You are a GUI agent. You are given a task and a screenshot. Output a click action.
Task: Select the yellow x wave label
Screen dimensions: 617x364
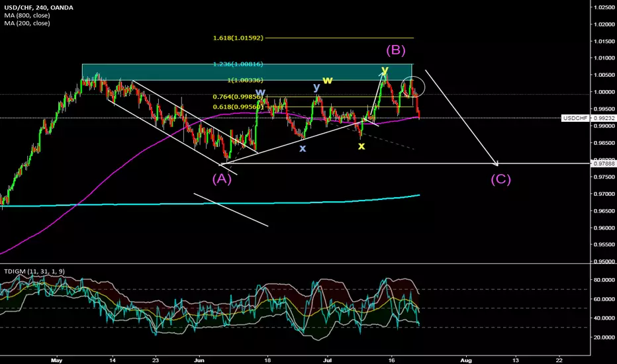click(x=361, y=146)
